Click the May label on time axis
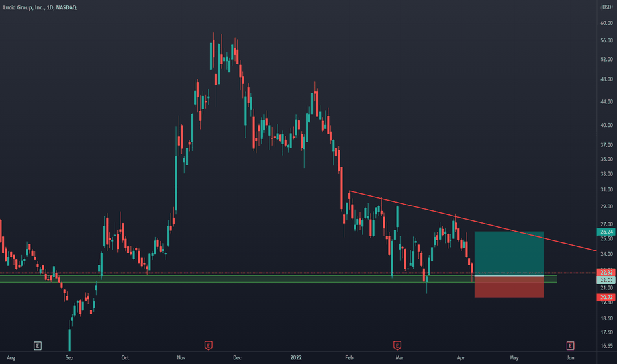Viewport: 617px width, 364px height. pos(514,357)
